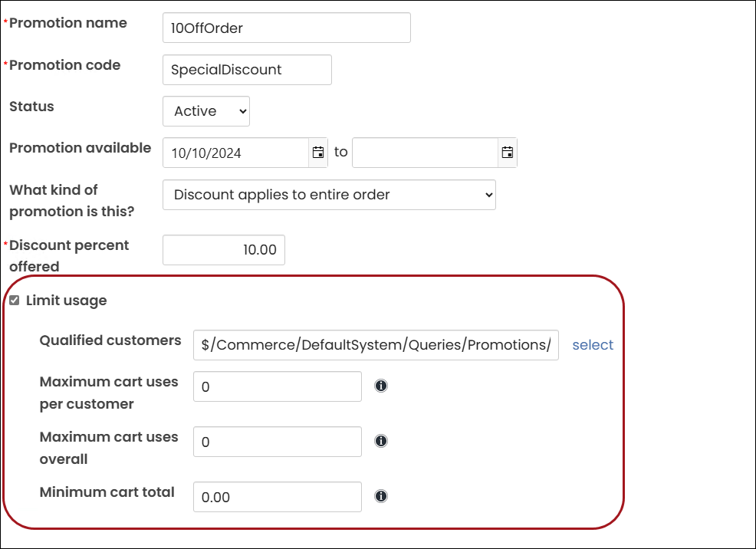Click the Qualified customers path field
This screenshot has height=549, width=756.
(x=376, y=345)
